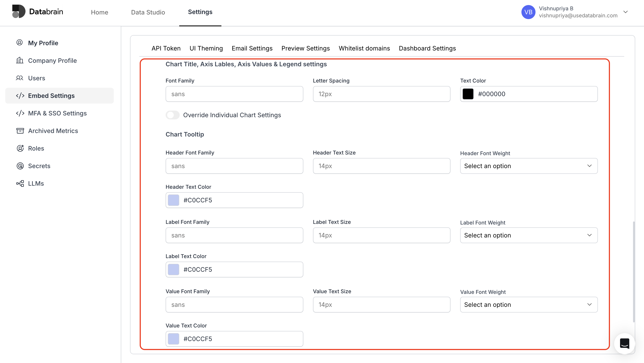Open the Header Font Weight dropdown

pos(528,166)
